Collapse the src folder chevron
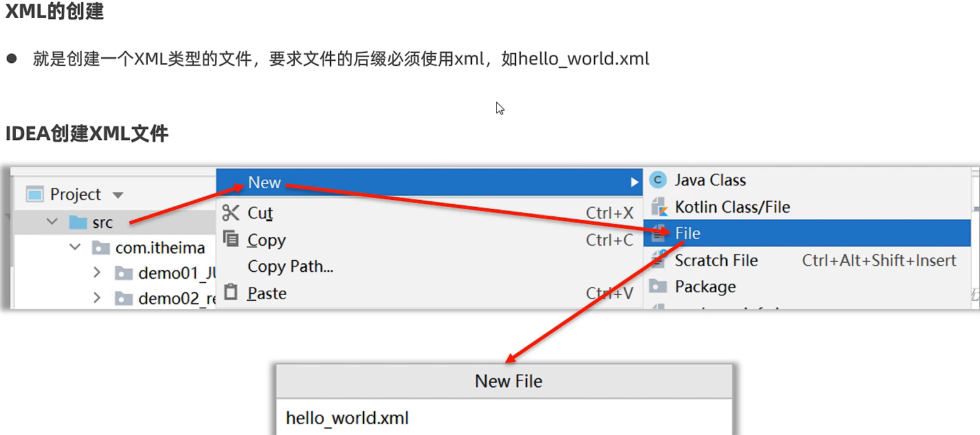This screenshot has height=435, width=980. coord(52,222)
